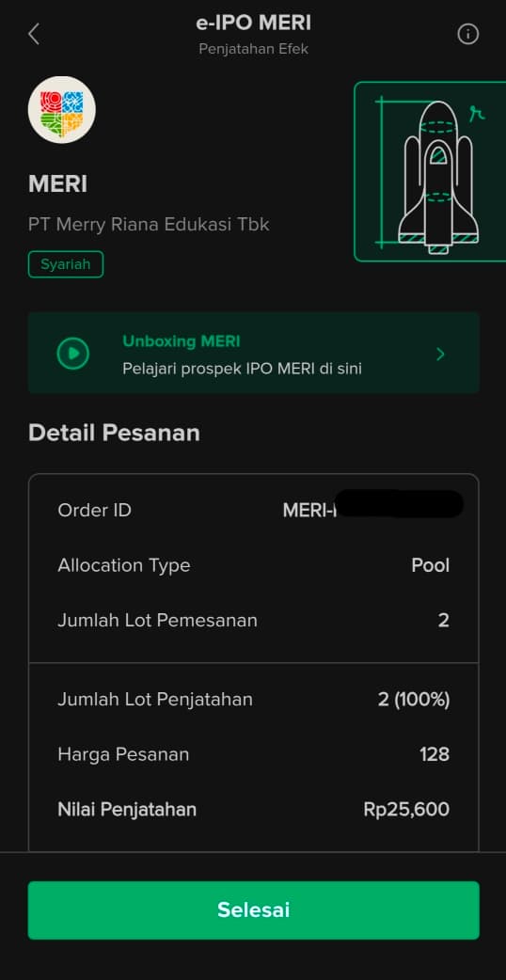The image size is (506, 980).
Task: Tap the back arrow icon
Action: coord(34,35)
